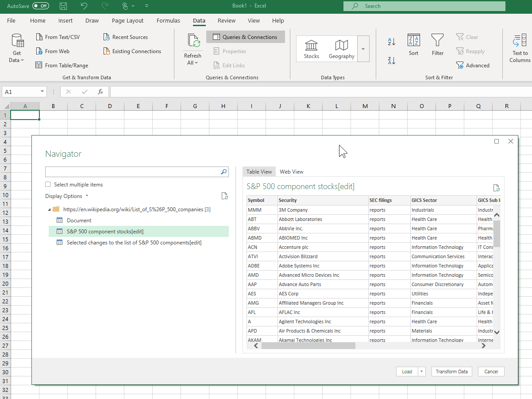This screenshot has height=399, width=532.
Task: Open the Load button dropdown arrow
Action: pos(422,372)
